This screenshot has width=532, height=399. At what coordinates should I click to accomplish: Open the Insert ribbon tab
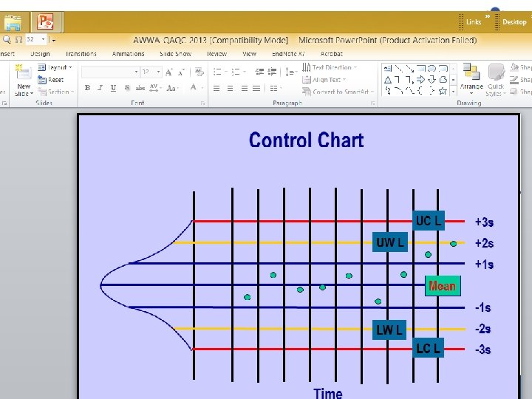point(7,54)
